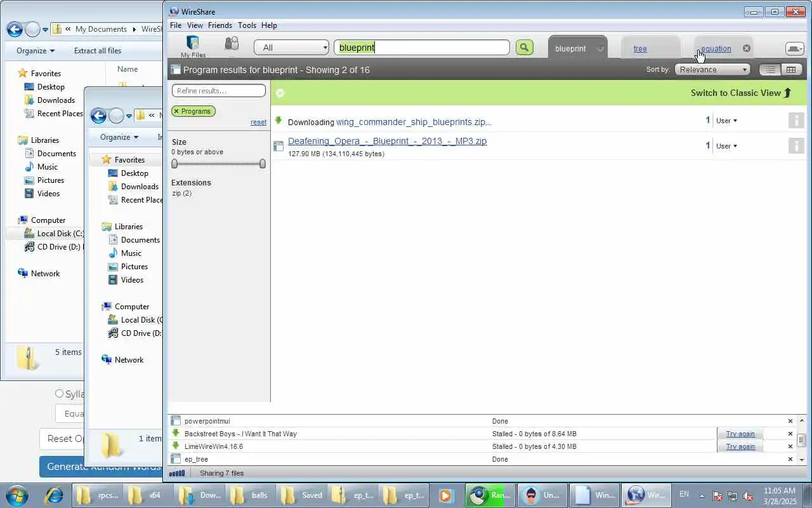Screen dimensions: 812x508
Task: Click Try again for Backstreet Boys transfer
Action: [x=740, y=434]
